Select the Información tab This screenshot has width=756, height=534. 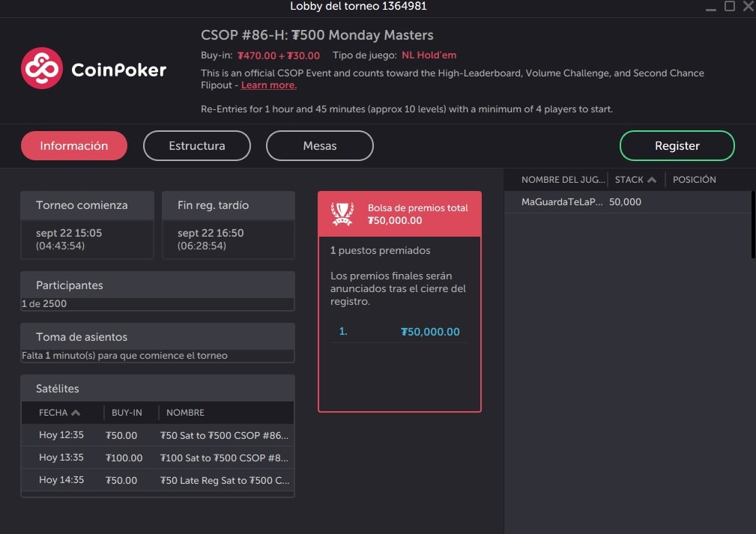(73, 145)
